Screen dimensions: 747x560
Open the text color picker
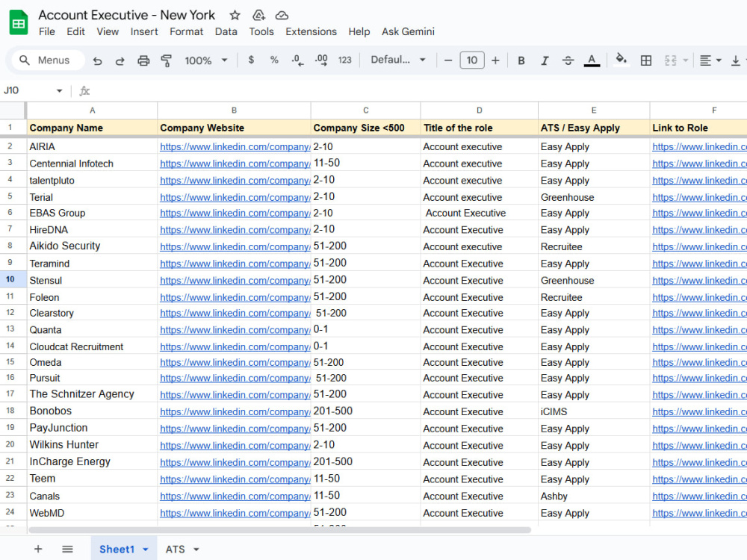[x=592, y=60]
